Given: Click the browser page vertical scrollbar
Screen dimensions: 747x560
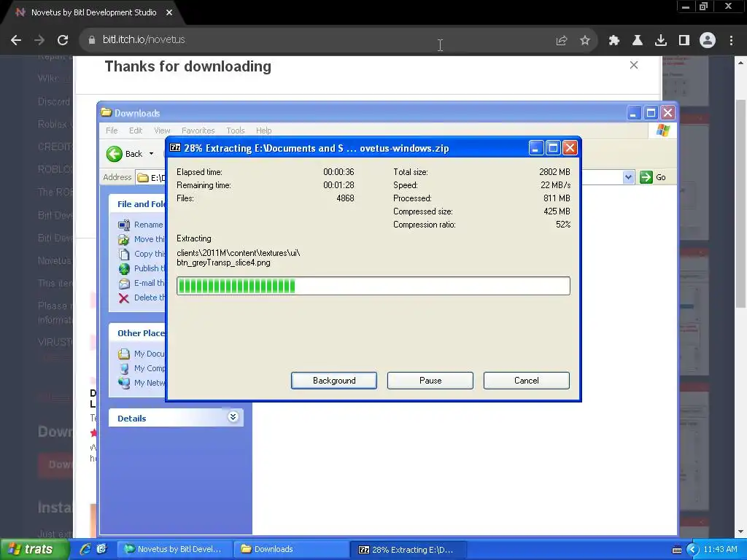Looking at the screenshot, I should click(x=740, y=203).
